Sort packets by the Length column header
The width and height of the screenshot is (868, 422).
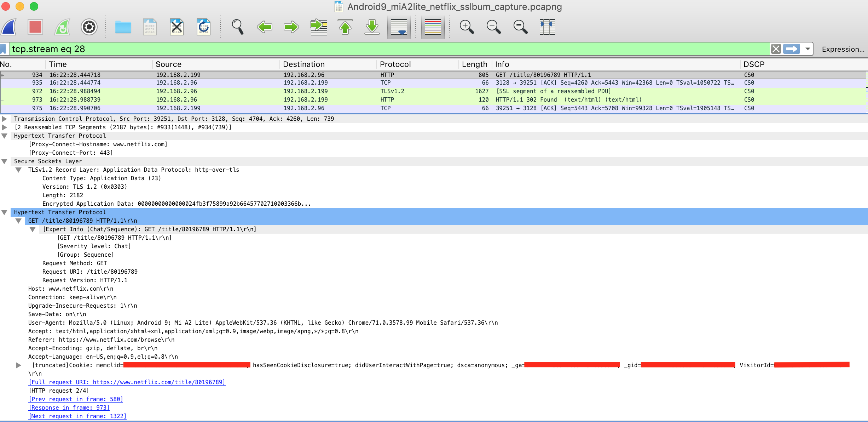(x=474, y=64)
